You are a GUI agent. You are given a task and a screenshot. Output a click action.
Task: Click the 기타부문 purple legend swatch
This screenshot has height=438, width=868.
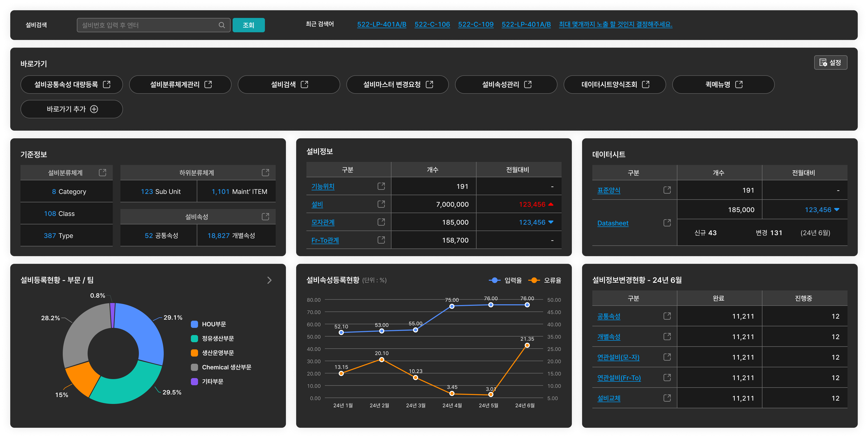(194, 381)
